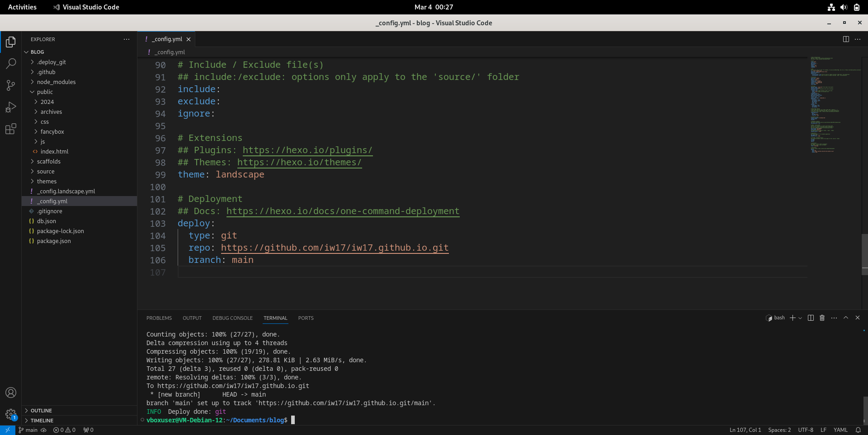This screenshot has width=868, height=435.
Task: Switch to the OUTPUT tab
Action: (192, 318)
